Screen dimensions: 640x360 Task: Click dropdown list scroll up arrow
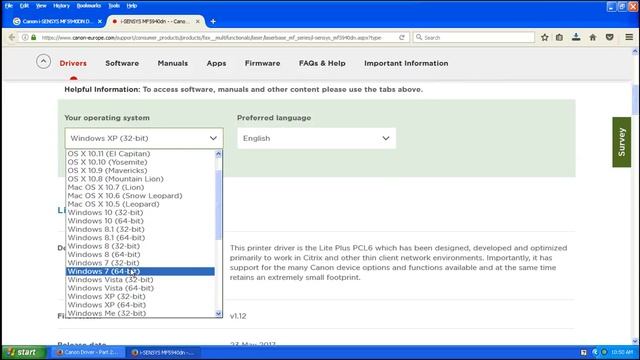(218, 154)
